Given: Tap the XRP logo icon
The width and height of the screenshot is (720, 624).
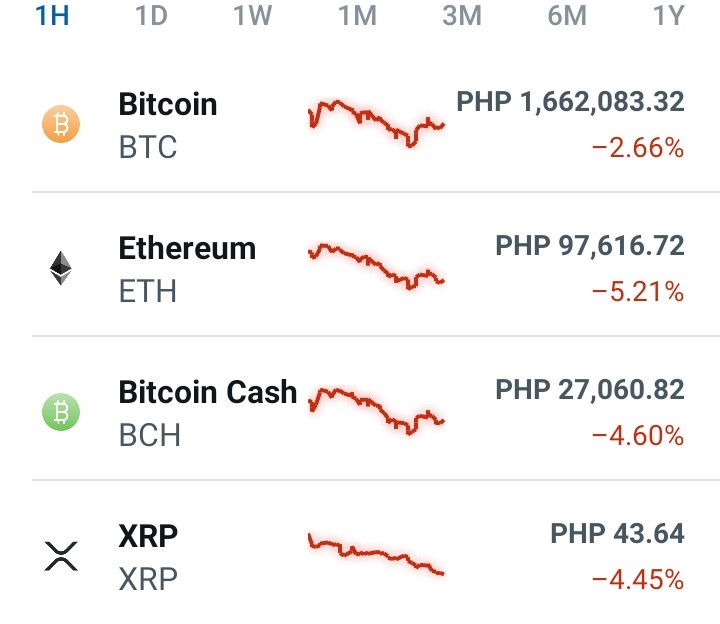Looking at the screenshot, I should (x=61, y=556).
